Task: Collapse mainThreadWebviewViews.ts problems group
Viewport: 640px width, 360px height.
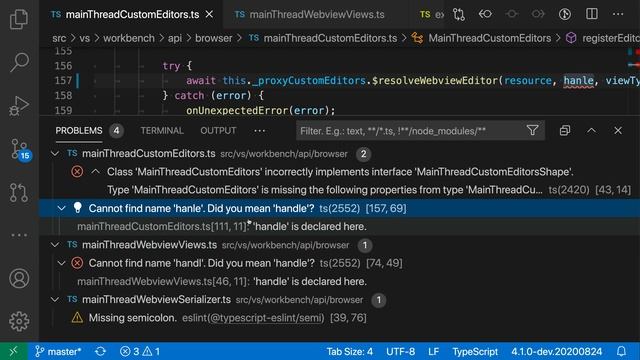Action: (55, 245)
